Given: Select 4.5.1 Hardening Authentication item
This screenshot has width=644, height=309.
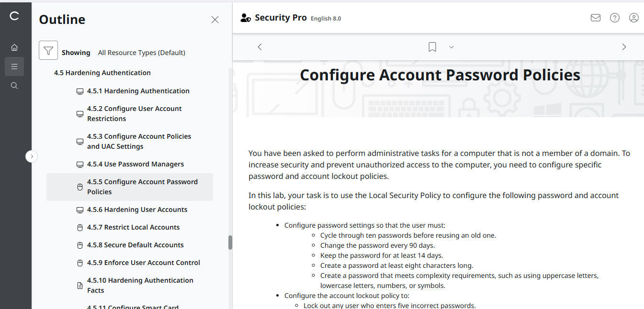Looking at the screenshot, I should [x=138, y=91].
